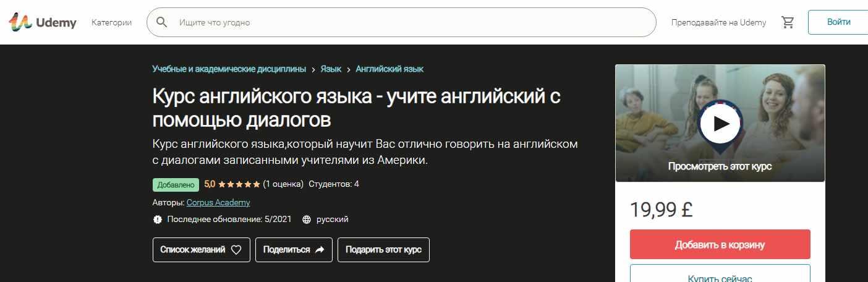The width and height of the screenshot is (868, 282).
Task: Play the course preview video
Action: [720, 123]
